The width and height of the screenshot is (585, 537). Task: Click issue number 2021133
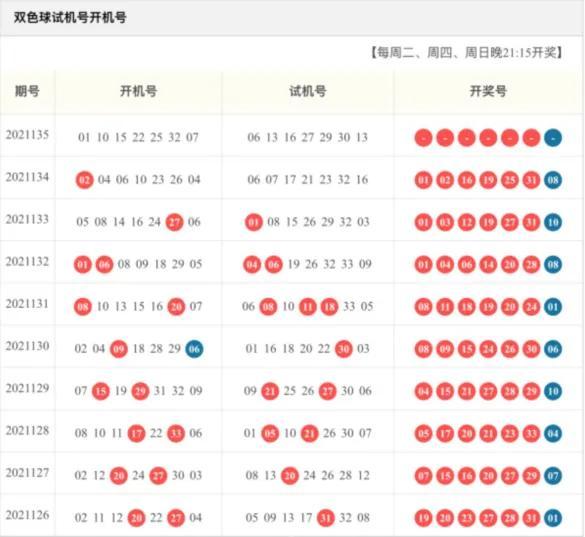[x=27, y=219]
